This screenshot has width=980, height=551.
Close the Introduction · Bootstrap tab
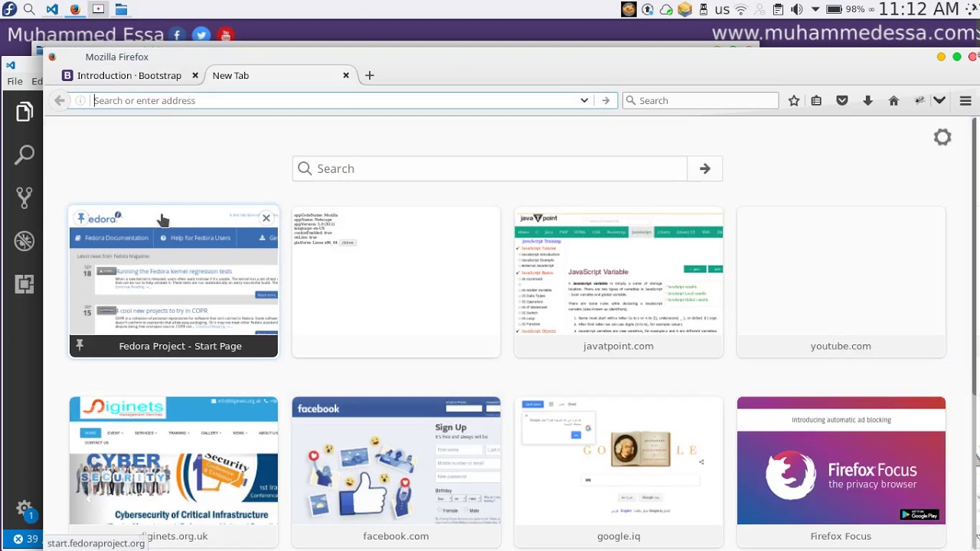tap(195, 76)
